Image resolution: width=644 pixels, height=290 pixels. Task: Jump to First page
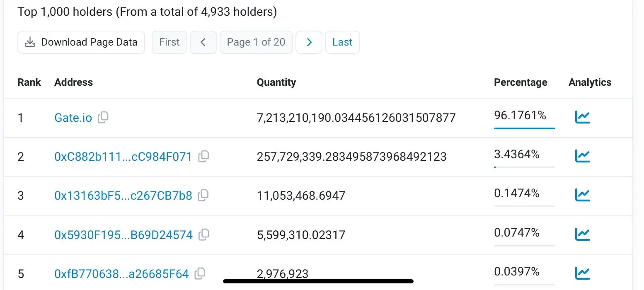tap(169, 42)
